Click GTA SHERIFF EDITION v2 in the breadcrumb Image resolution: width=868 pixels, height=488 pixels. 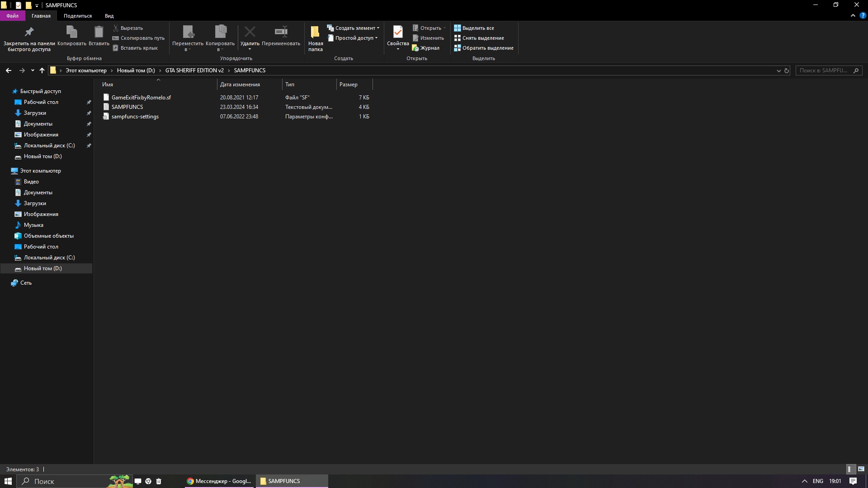[x=194, y=70]
